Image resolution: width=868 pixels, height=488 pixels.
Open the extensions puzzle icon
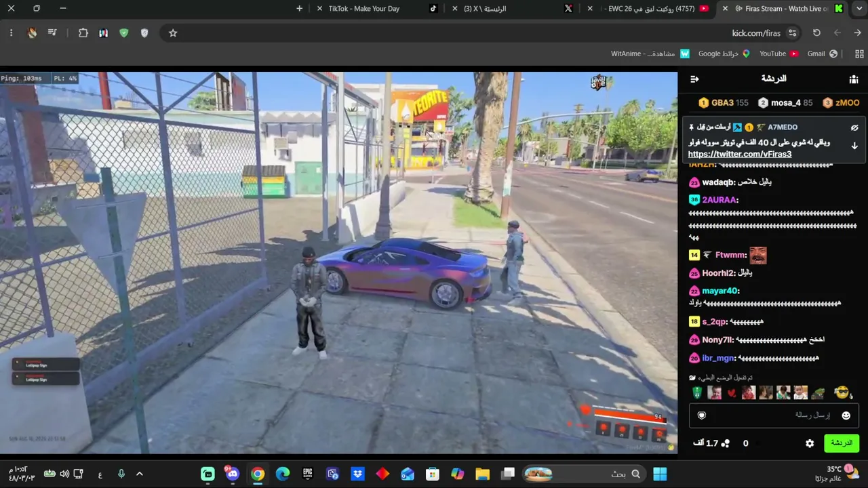83,33
